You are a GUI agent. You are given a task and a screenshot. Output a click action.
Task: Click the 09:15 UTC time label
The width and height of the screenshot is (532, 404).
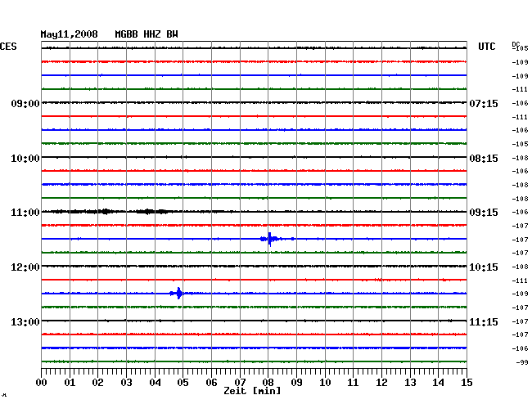[484, 213]
